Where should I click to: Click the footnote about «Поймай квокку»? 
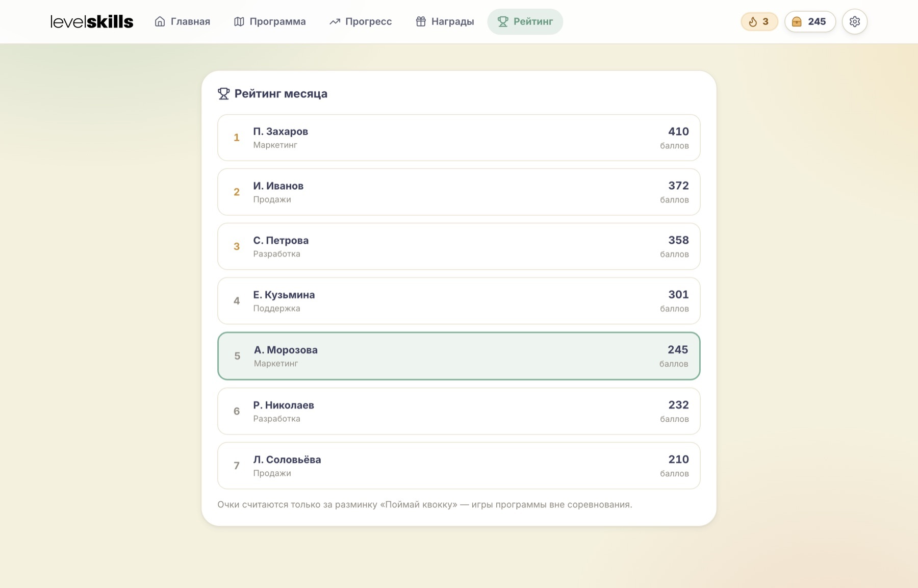(425, 504)
